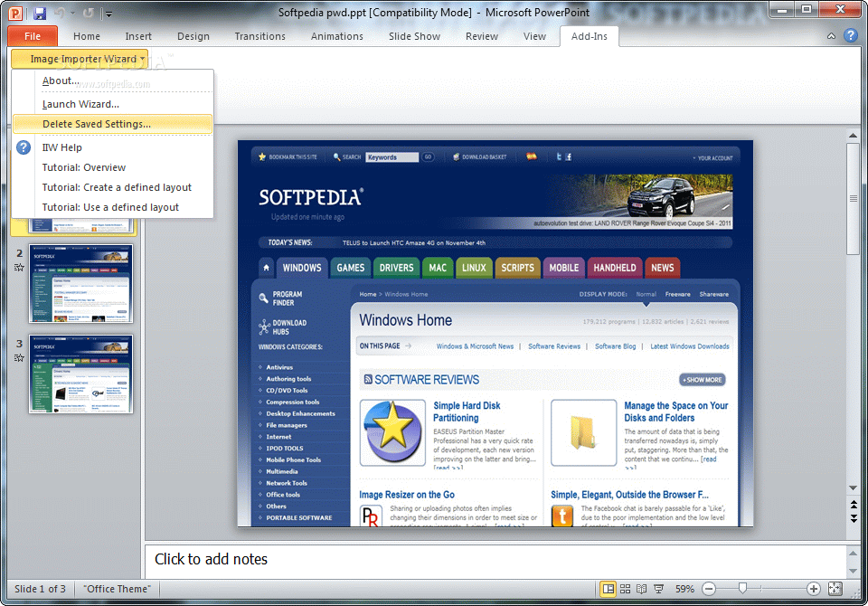The width and height of the screenshot is (868, 606).
Task: Go to Next Slide double-arrow button
Action: point(854,519)
